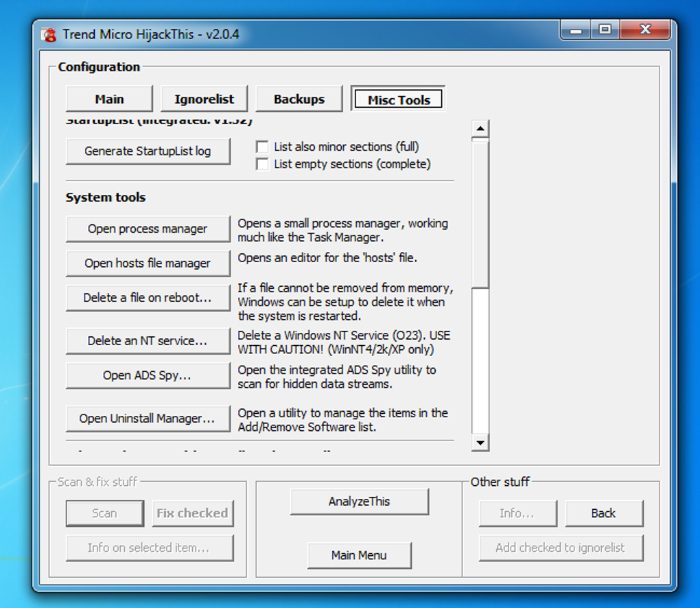This screenshot has height=608, width=700.
Task: Click the Fix checked button
Action: [x=192, y=513]
